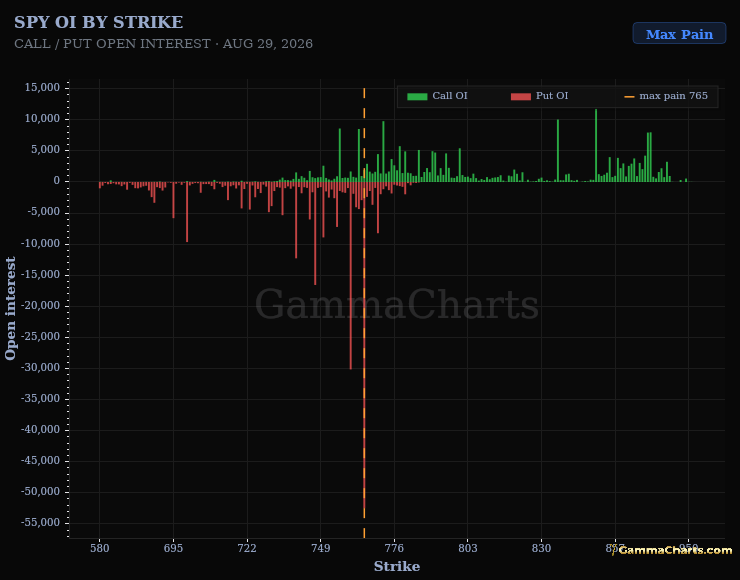Click the 580 strike axis label

tap(100, 548)
